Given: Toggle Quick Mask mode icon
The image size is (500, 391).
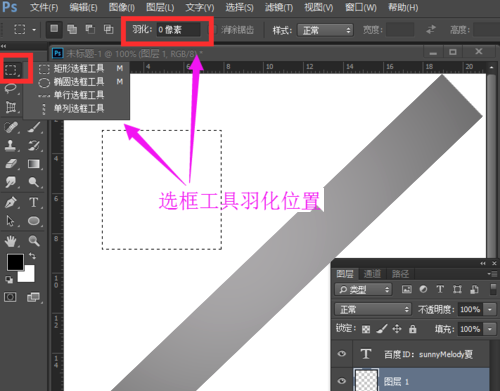Looking at the screenshot, I should click(10, 297).
